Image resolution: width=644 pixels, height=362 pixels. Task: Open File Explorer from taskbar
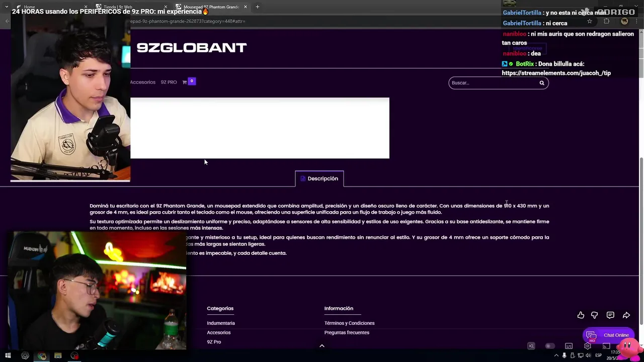click(58, 356)
